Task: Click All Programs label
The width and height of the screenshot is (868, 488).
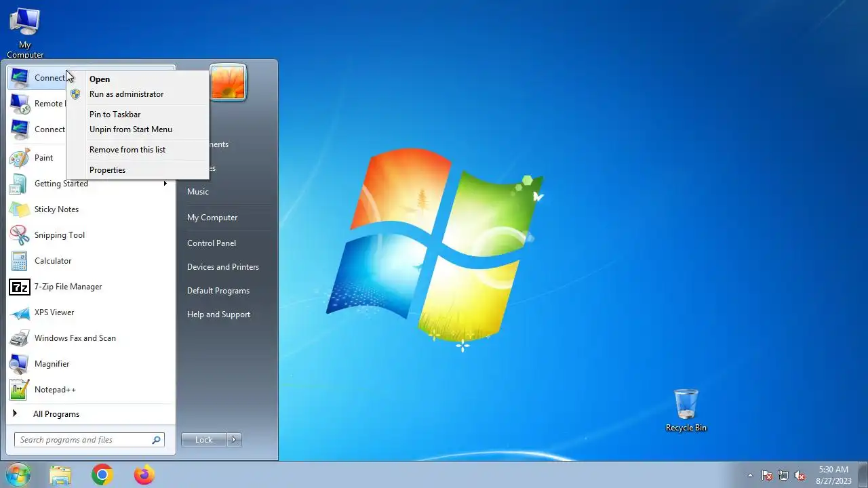Action: coord(56,414)
